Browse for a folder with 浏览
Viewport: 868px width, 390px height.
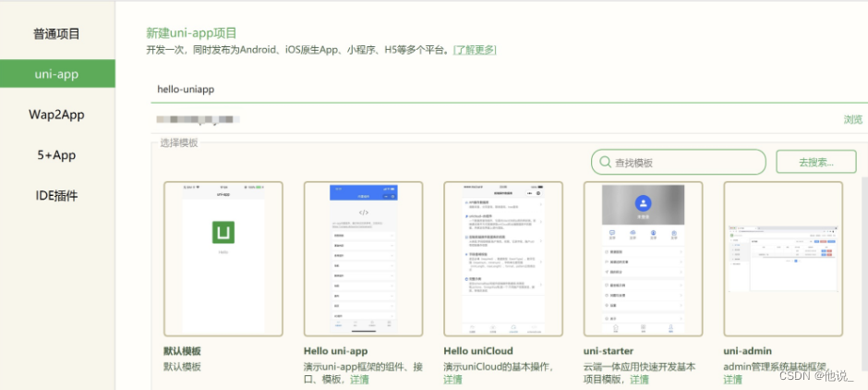pos(852,119)
